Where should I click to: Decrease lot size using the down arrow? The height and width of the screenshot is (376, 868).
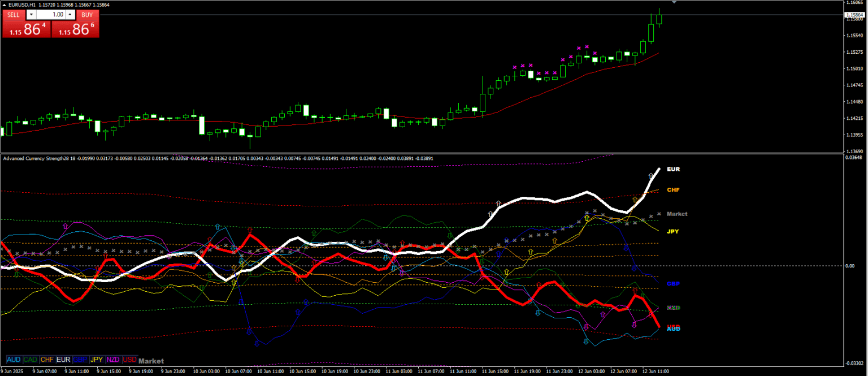pos(33,15)
